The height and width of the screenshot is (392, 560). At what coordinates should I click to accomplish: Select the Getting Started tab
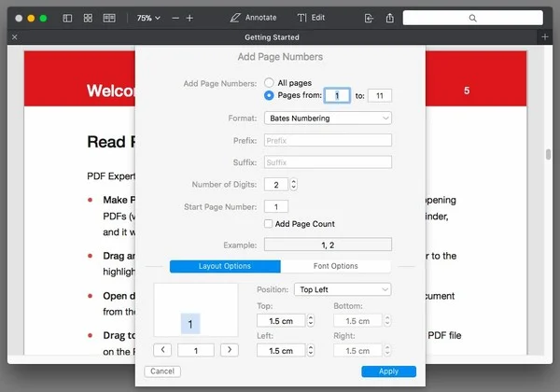(272, 37)
